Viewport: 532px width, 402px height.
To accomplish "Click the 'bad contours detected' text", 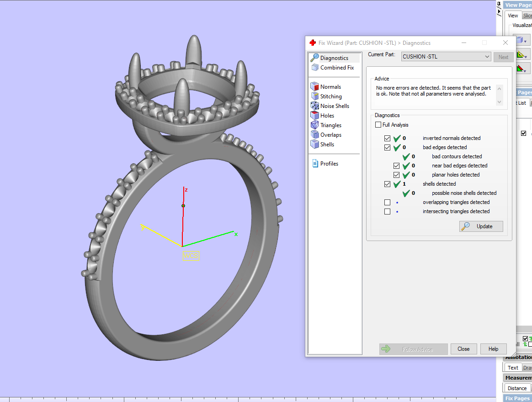I will coord(457,156).
